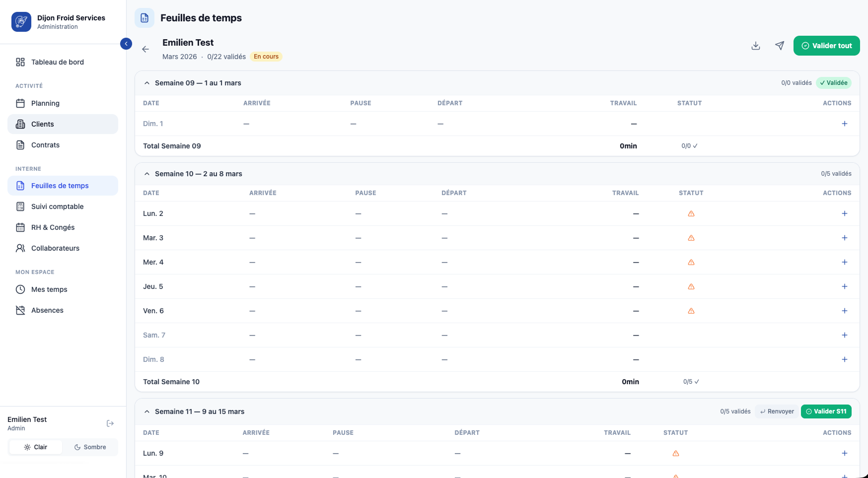Click the warning triangle on the Mer. 4 row
Image resolution: width=868 pixels, height=478 pixels.
coord(691,262)
